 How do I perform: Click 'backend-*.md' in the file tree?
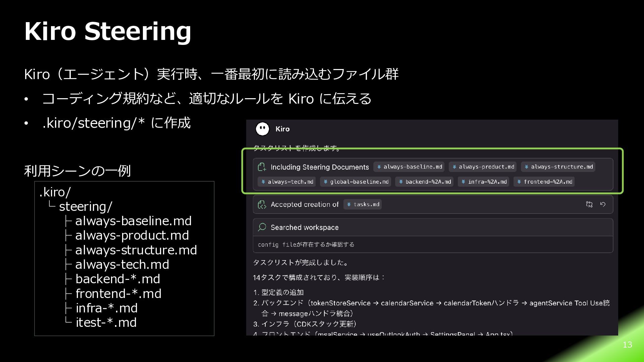(x=118, y=279)
